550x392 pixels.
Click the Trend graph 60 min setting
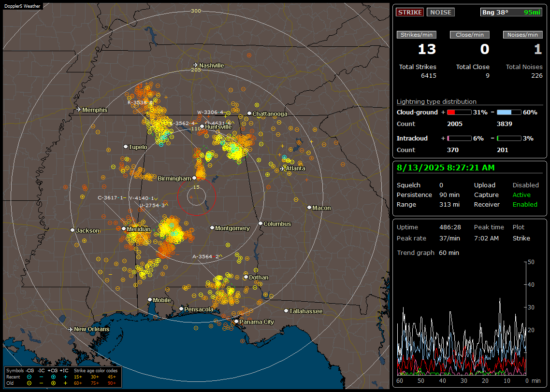click(449, 253)
